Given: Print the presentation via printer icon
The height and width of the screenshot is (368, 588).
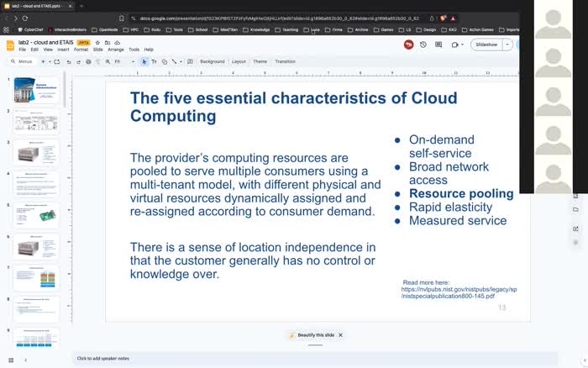Looking at the screenshot, I should click(88, 62).
